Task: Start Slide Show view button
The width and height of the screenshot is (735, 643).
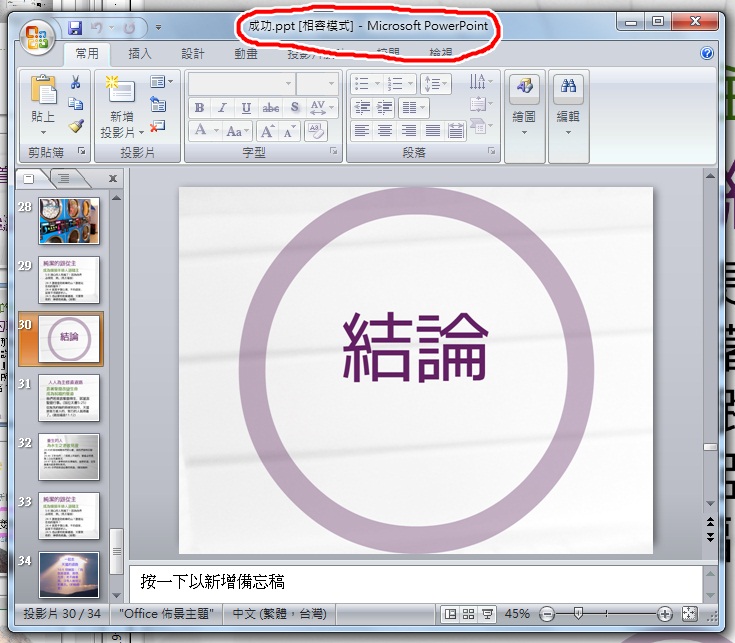Action: tap(488, 614)
